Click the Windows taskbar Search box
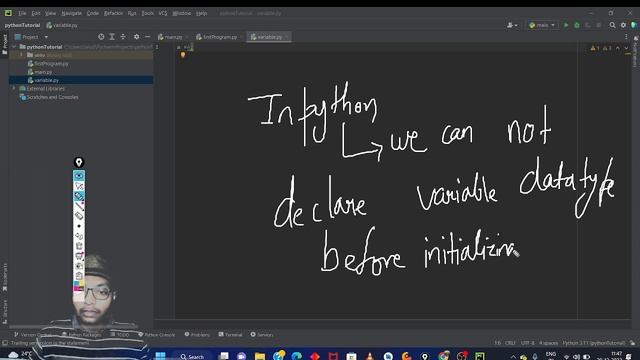This screenshot has width=640, height=360. [192, 356]
